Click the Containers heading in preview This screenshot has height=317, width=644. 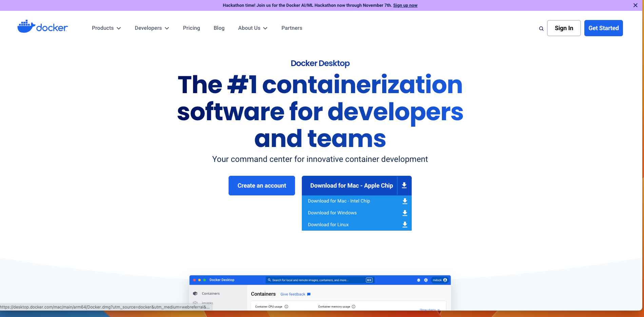pyautogui.click(x=263, y=294)
